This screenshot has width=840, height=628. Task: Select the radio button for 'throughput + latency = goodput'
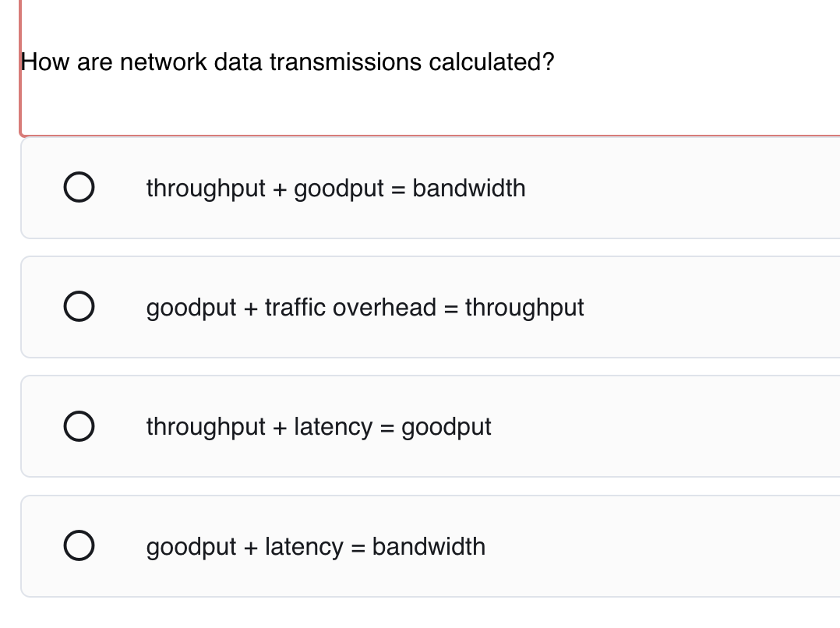(79, 426)
